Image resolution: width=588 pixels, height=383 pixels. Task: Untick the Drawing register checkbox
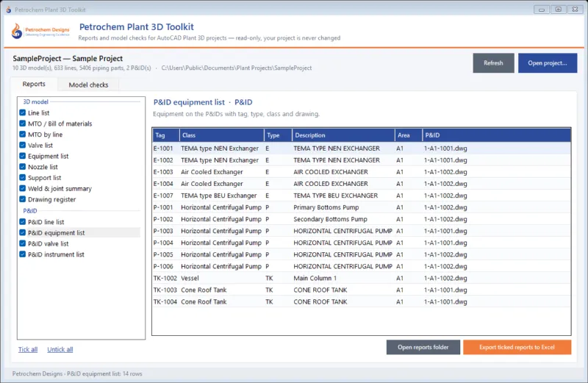point(23,199)
